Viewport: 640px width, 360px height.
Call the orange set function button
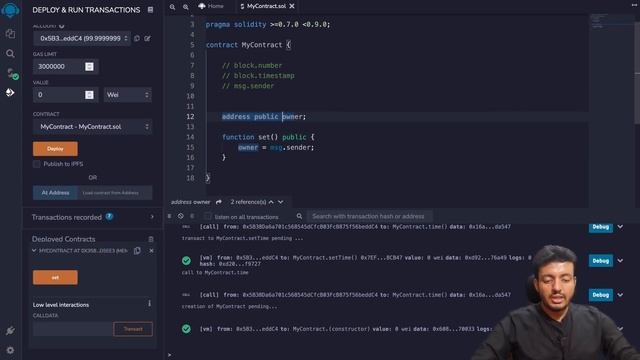[x=55, y=278]
